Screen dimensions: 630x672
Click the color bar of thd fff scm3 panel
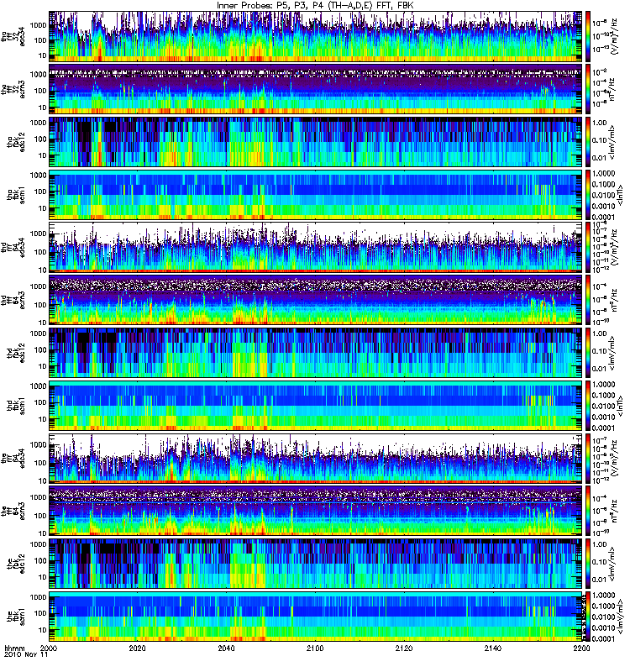588,300
